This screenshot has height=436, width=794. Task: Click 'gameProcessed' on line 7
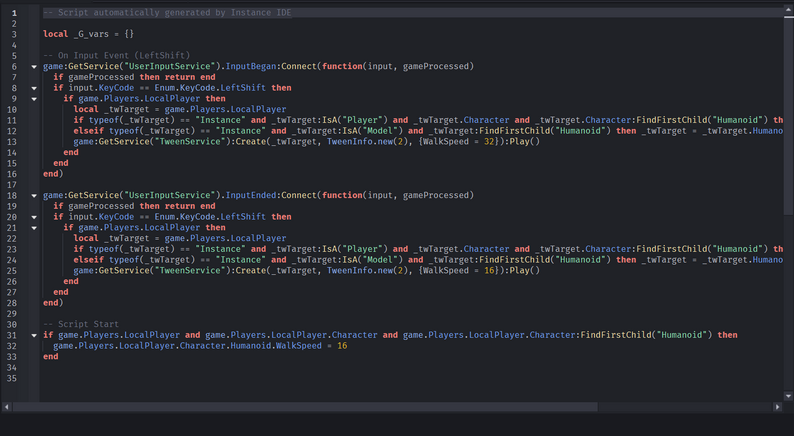pyautogui.click(x=101, y=77)
